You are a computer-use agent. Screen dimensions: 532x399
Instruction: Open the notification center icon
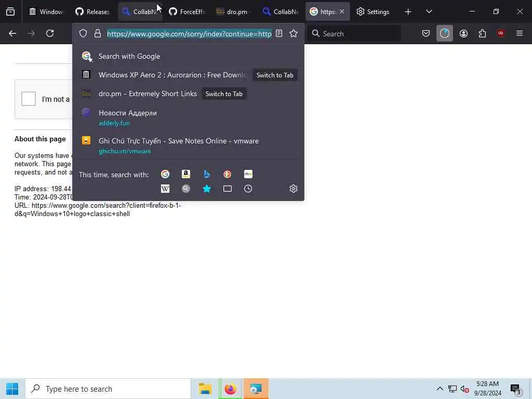516,389
